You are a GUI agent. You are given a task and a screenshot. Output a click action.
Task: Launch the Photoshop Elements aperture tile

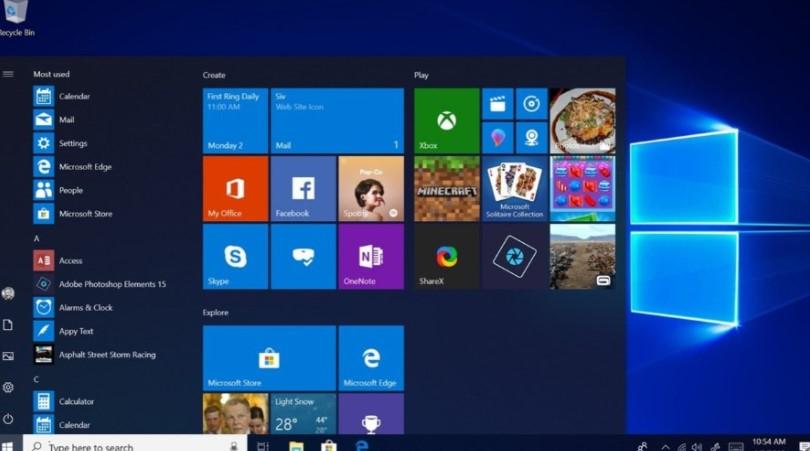pos(515,256)
